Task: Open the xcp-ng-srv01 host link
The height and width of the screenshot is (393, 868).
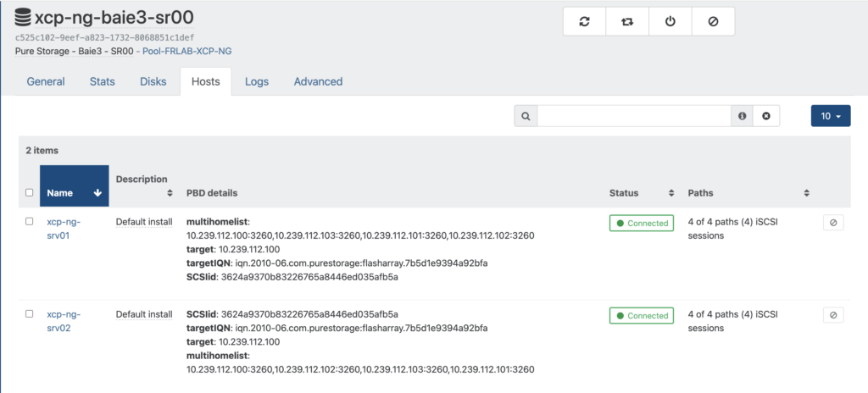Action: pos(64,228)
